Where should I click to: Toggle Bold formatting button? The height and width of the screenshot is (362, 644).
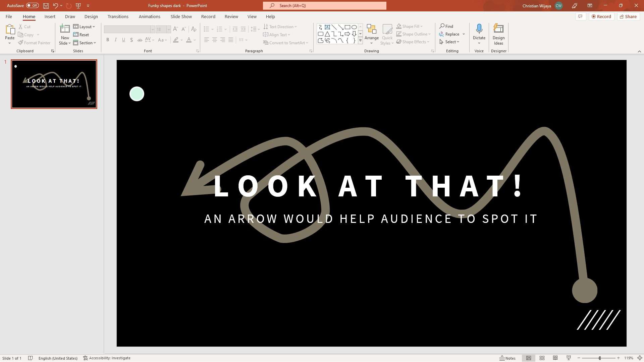pyautogui.click(x=108, y=40)
